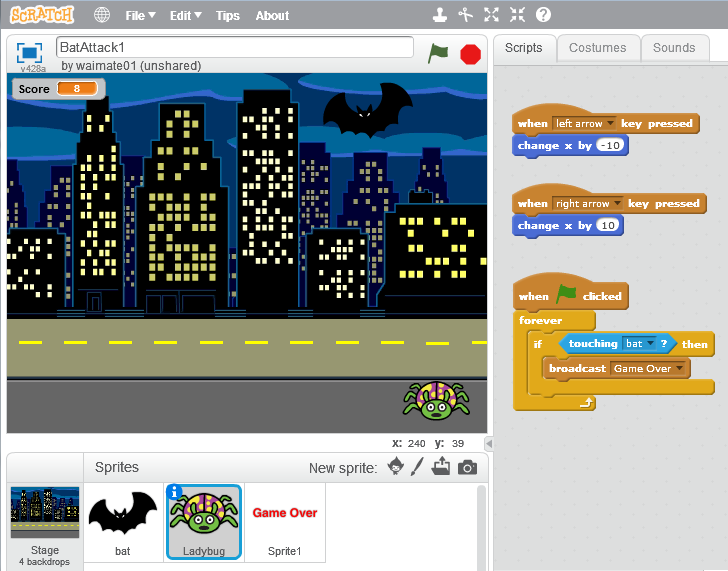Upload sprite from file
The image size is (728, 571).
(441, 467)
